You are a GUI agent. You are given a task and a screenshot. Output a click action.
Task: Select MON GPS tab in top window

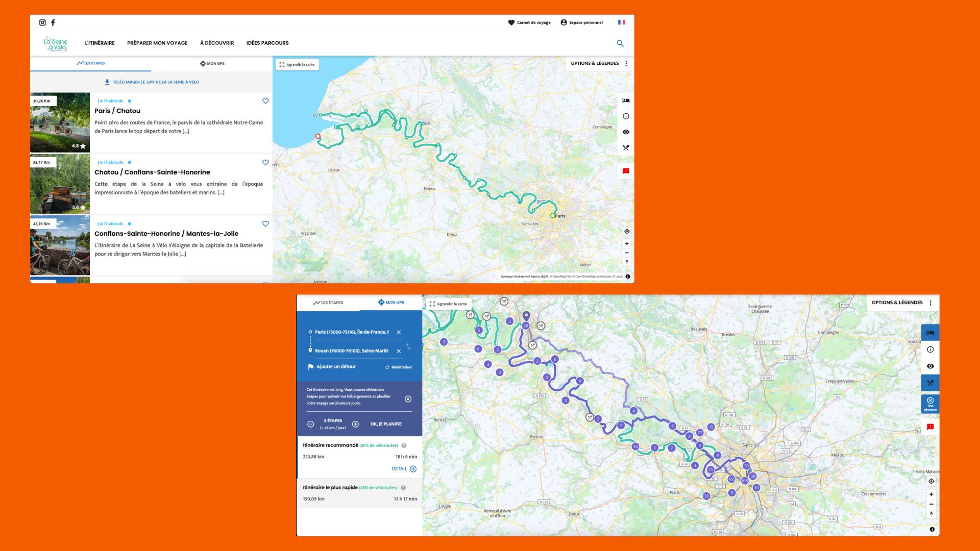pos(212,64)
